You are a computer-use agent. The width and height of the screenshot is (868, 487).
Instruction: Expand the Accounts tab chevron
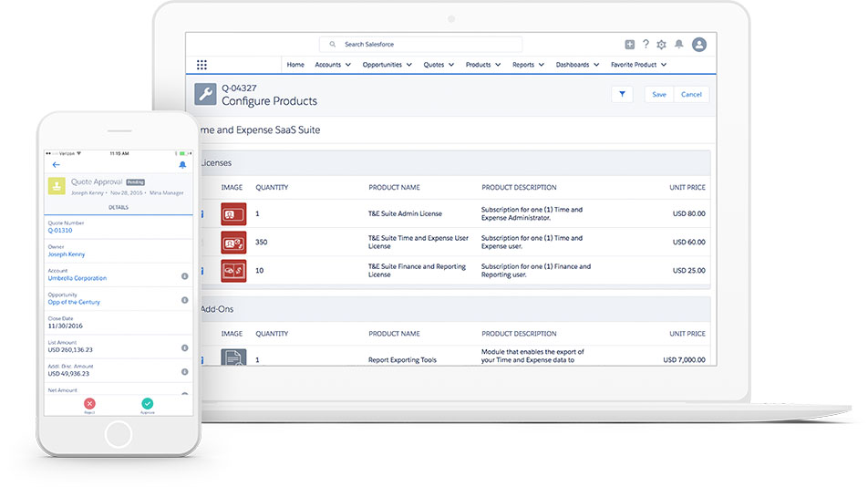click(x=348, y=65)
